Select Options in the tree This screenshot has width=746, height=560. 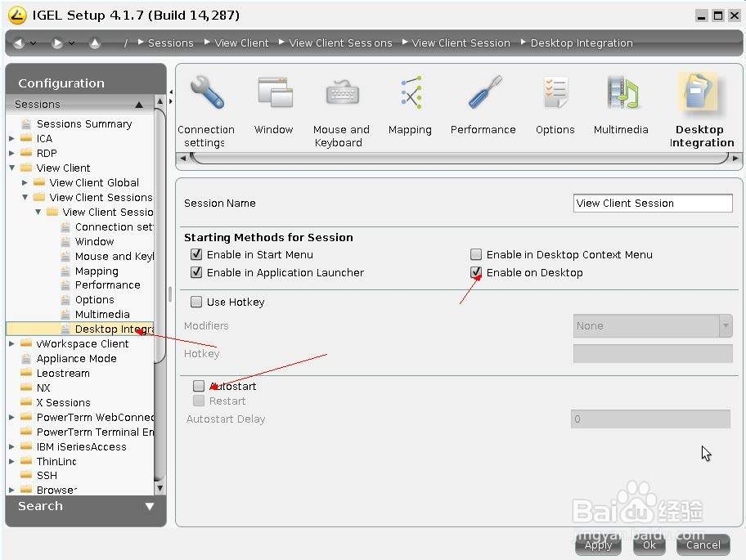click(x=95, y=299)
